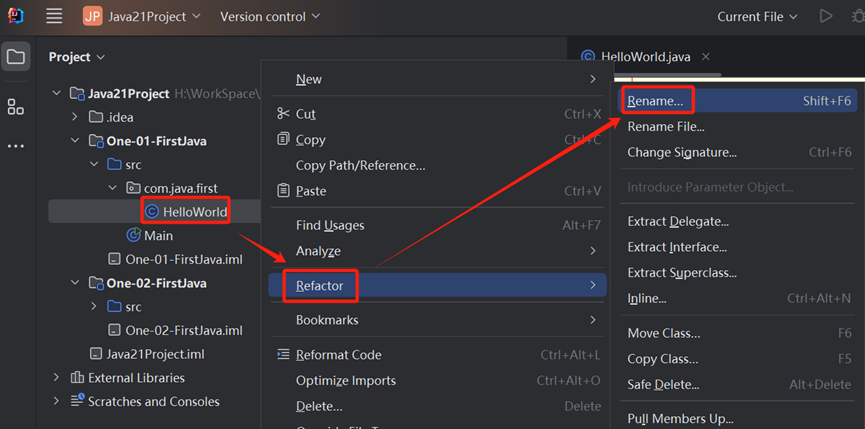This screenshot has height=429, width=865.
Task: Select Find Usages
Action: 437,225
